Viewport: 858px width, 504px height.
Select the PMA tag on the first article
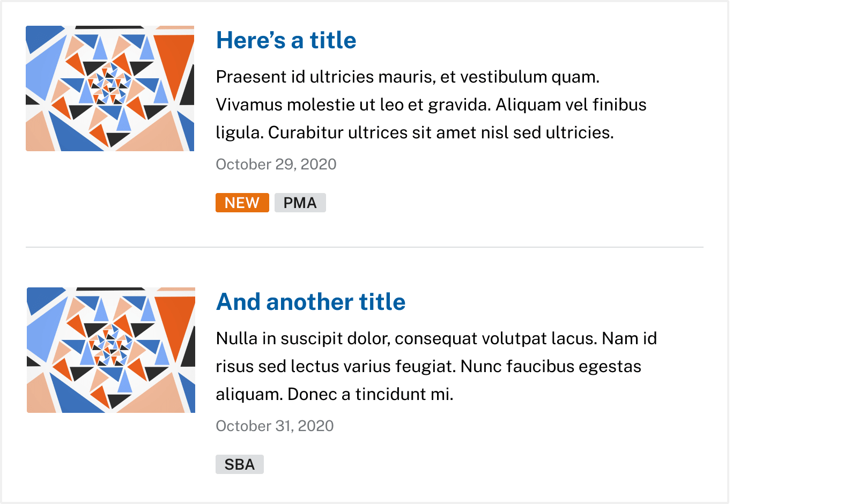click(x=301, y=203)
